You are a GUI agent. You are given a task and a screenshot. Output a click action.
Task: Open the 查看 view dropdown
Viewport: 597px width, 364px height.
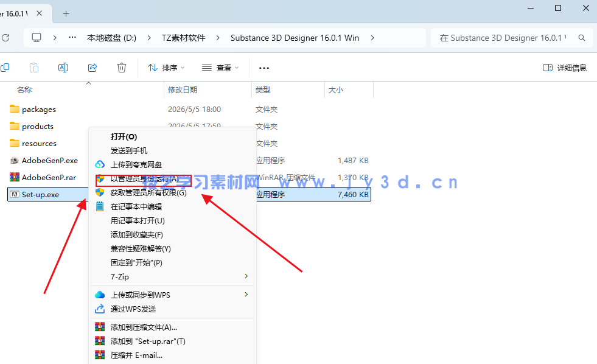pyautogui.click(x=220, y=68)
